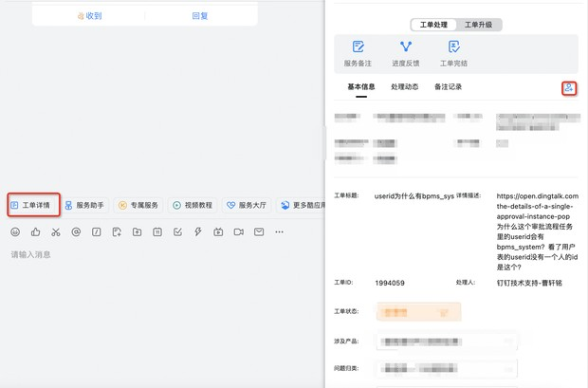The image size is (588, 388).
Task: Switch to the 工单升级 segment
Action: point(479,25)
